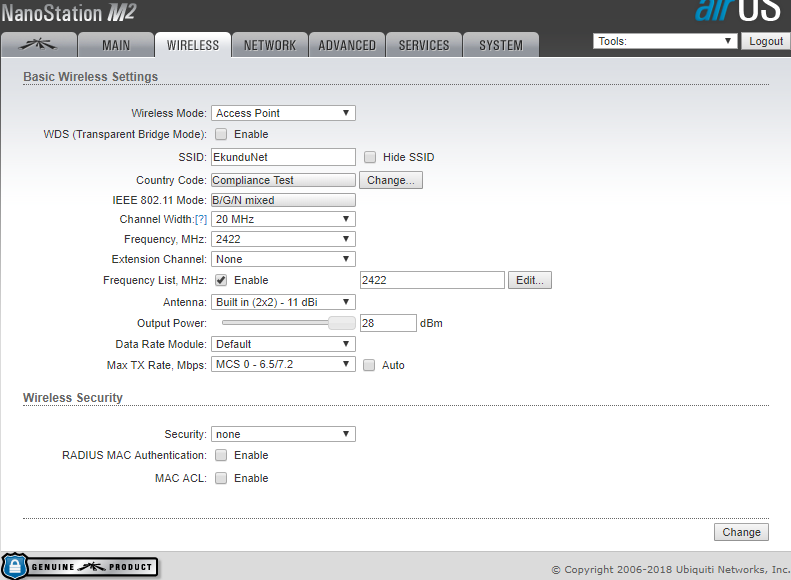Switch to the SYSTEM tab
This screenshot has width=791, height=580.
pyautogui.click(x=501, y=45)
